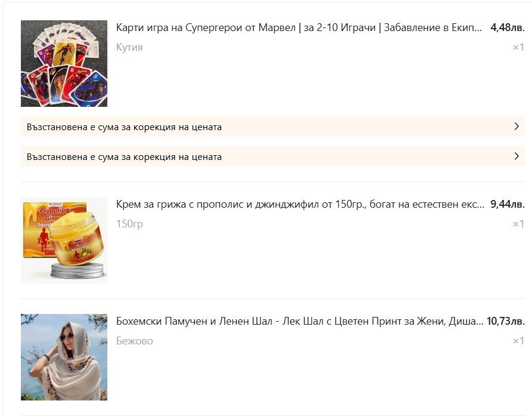Open the propolis and ginger cream image
The width and height of the screenshot is (532, 416).
tap(64, 240)
